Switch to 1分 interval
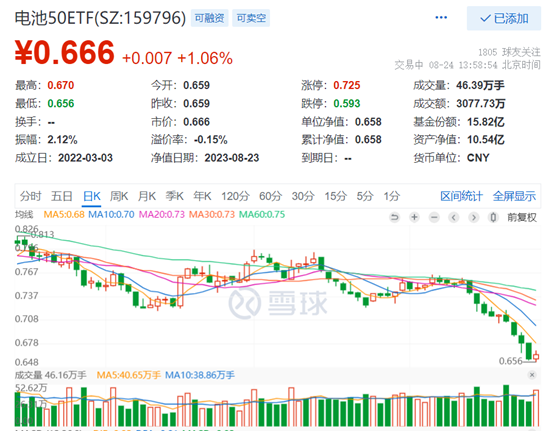The image size is (554, 431). pyautogui.click(x=392, y=196)
